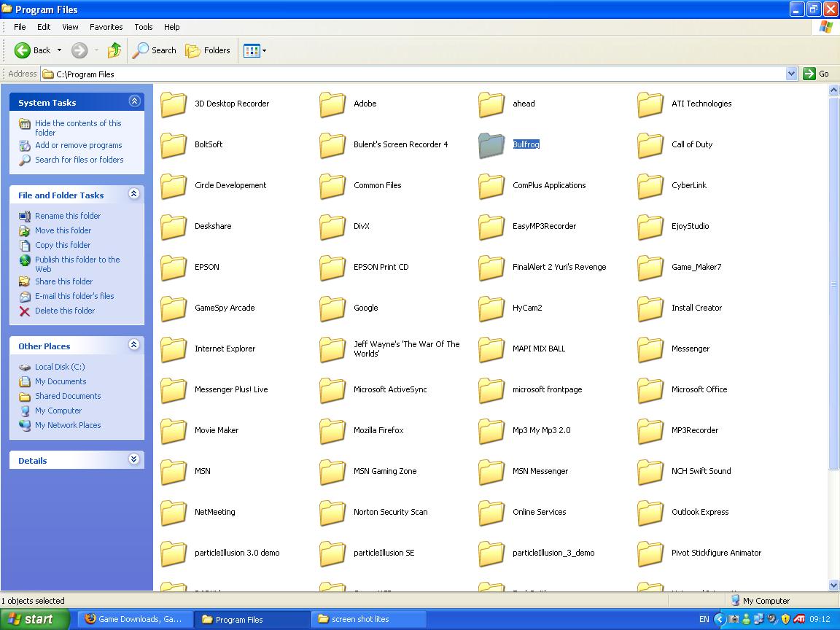Open the Views dropdown button
The image size is (840, 630).
coord(254,50)
